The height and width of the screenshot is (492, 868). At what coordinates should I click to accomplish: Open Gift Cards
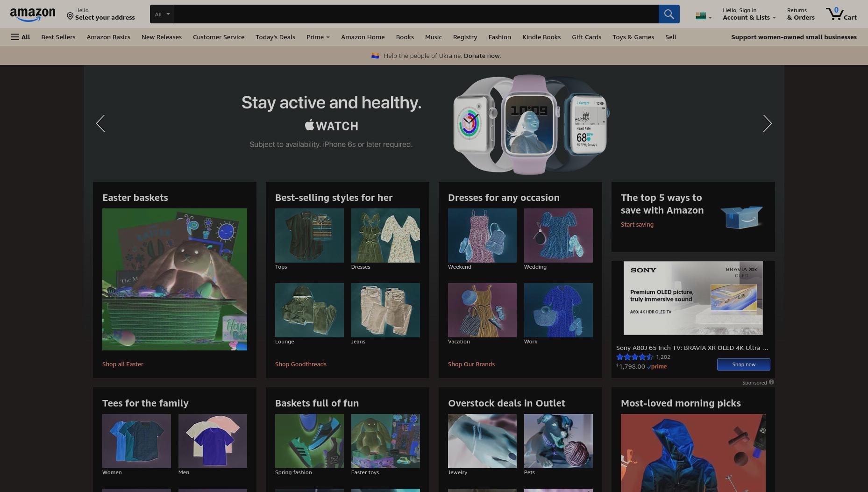pos(587,37)
